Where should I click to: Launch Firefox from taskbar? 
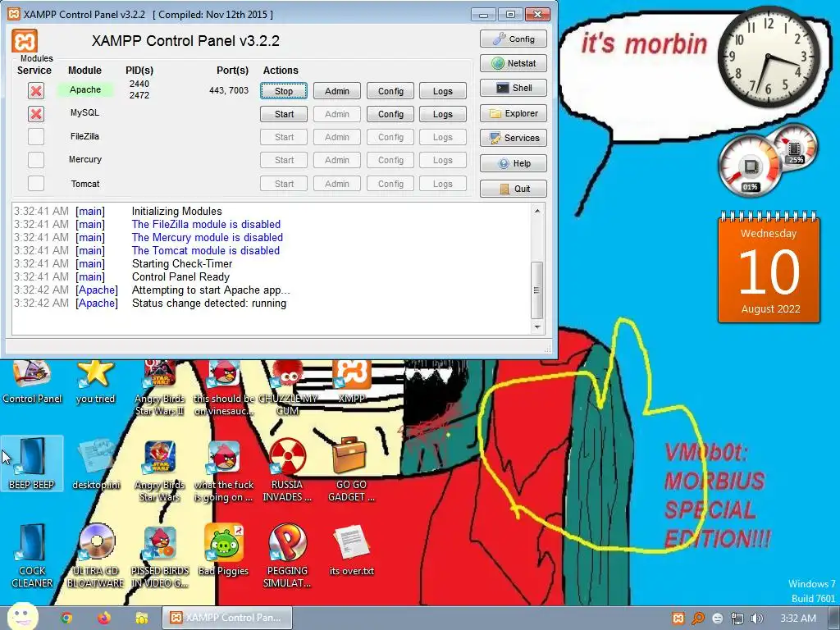tap(104, 618)
